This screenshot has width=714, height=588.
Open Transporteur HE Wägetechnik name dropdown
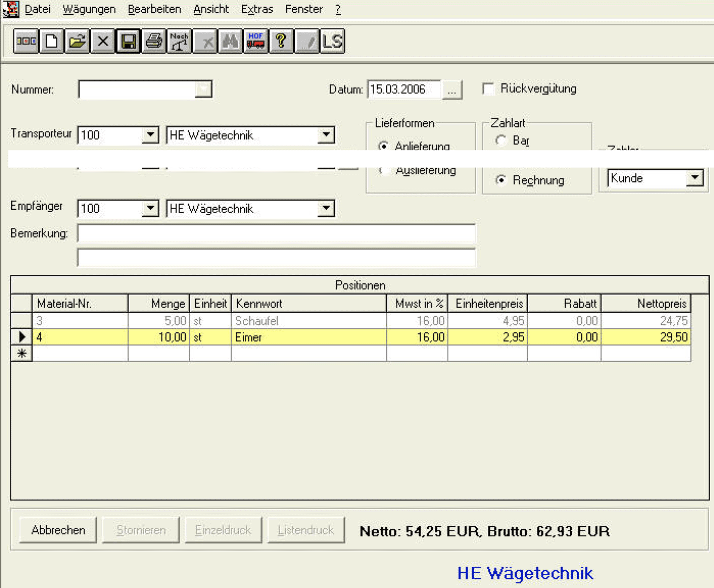click(326, 135)
